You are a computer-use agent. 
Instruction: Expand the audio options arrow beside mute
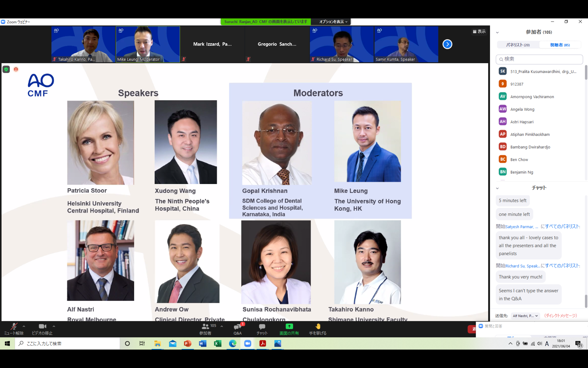[24, 326]
